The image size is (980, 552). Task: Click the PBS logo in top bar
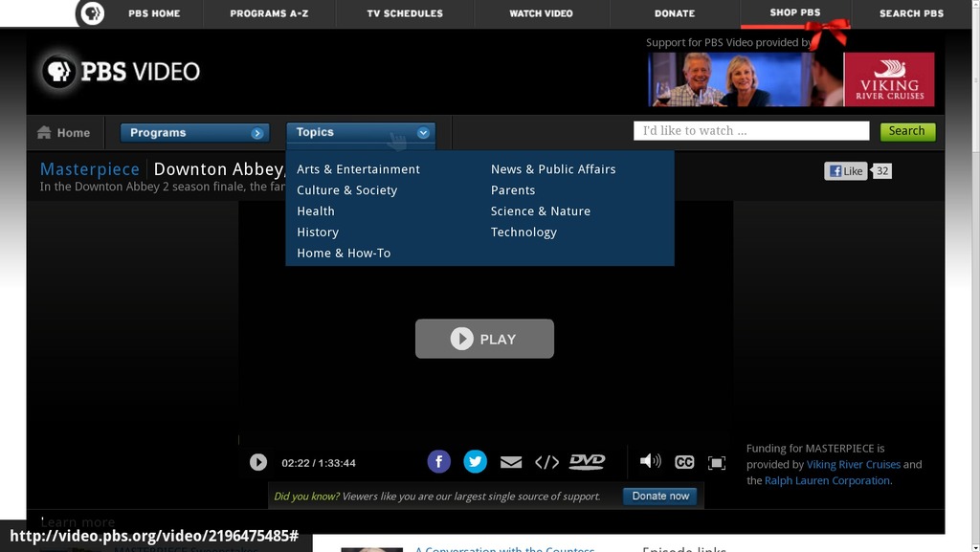pyautogui.click(x=93, y=13)
